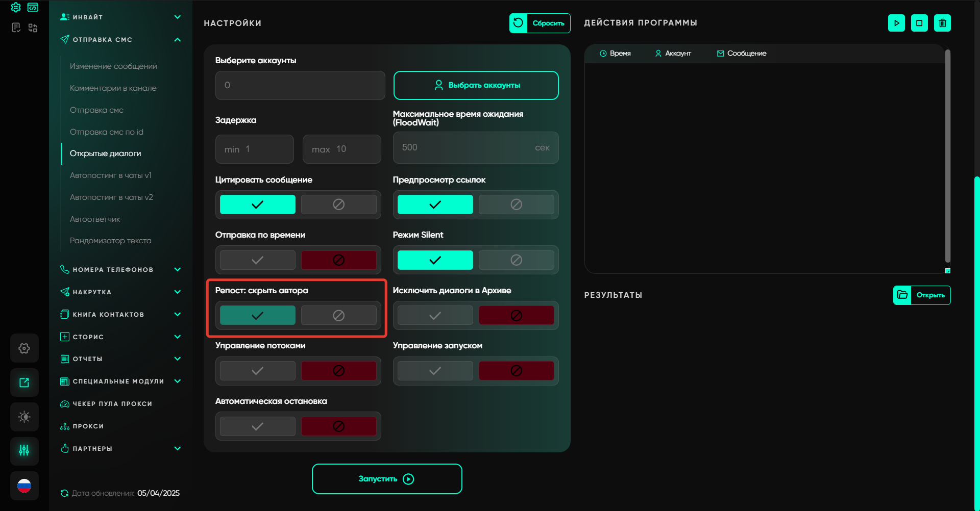Expand the Накрутка section
The height and width of the screenshot is (511, 980).
(x=177, y=292)
